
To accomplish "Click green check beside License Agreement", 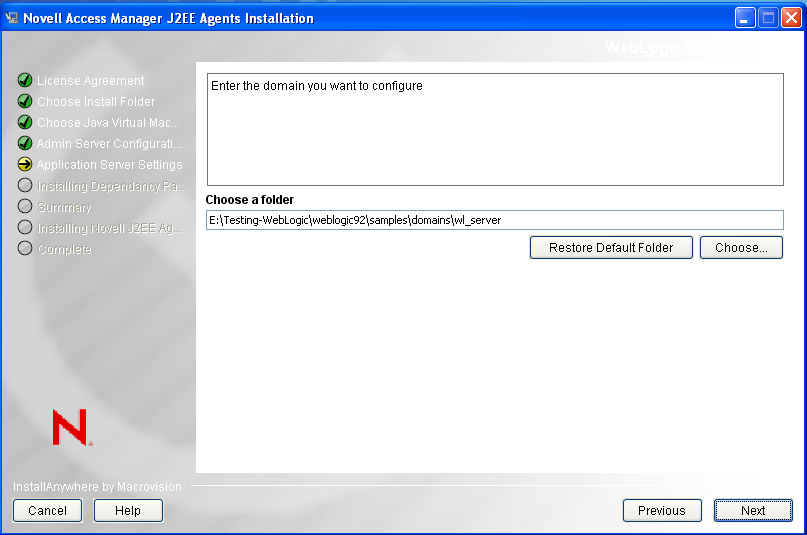I will 25,80.
